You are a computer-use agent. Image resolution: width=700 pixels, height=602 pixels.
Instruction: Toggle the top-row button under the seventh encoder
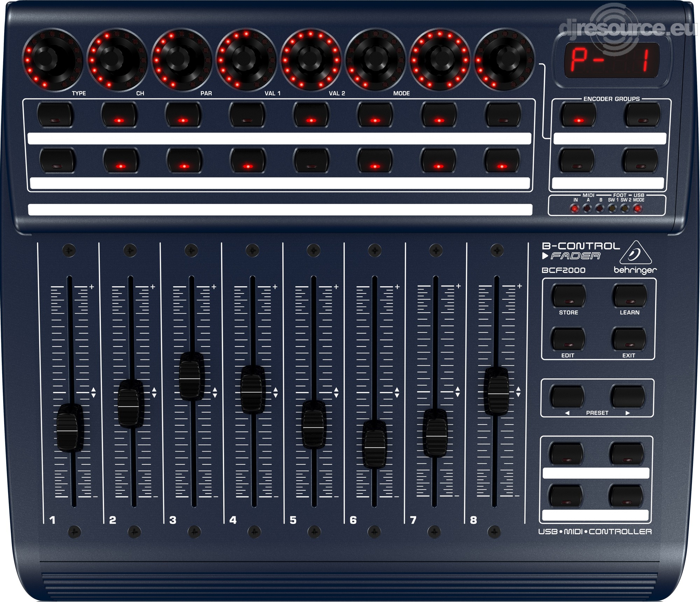(x=439, y=114)
